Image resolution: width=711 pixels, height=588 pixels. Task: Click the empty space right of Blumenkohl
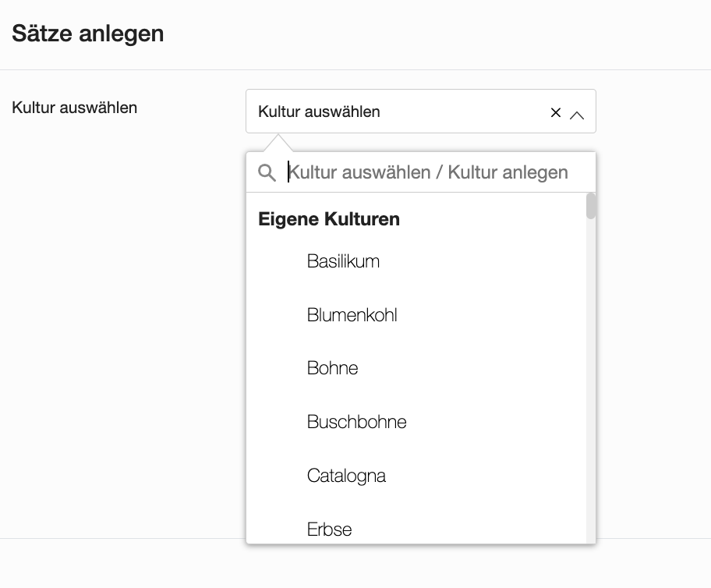(x=491, y=315)
